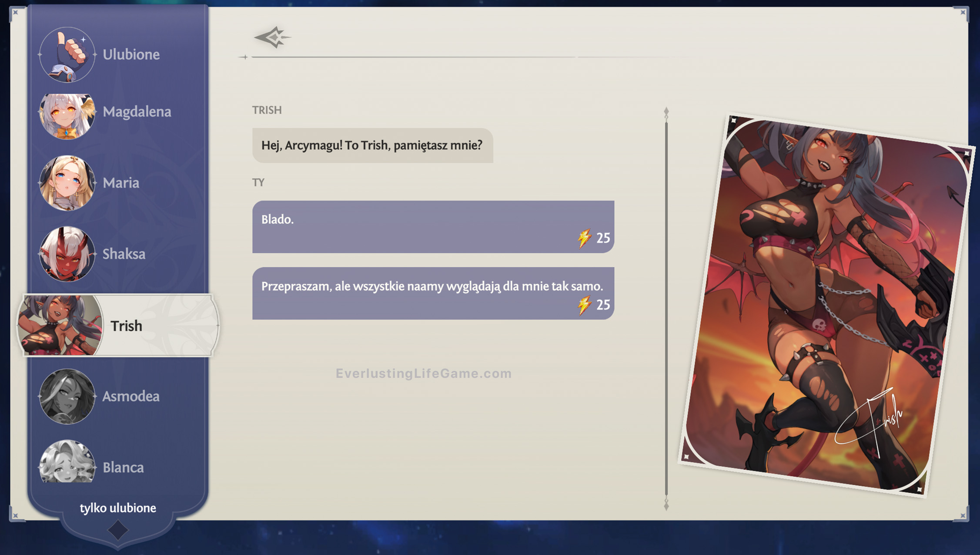Select Shaksa's red demon portrait

pos(67,254)
